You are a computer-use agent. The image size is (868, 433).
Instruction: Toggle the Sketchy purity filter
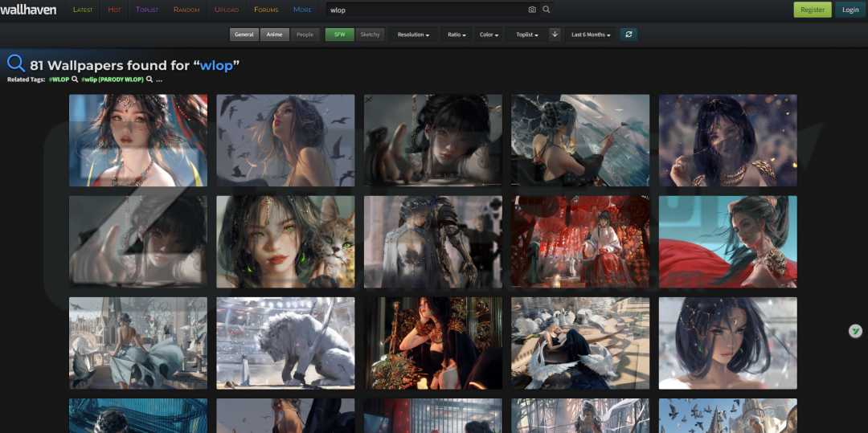coord(370,35)
